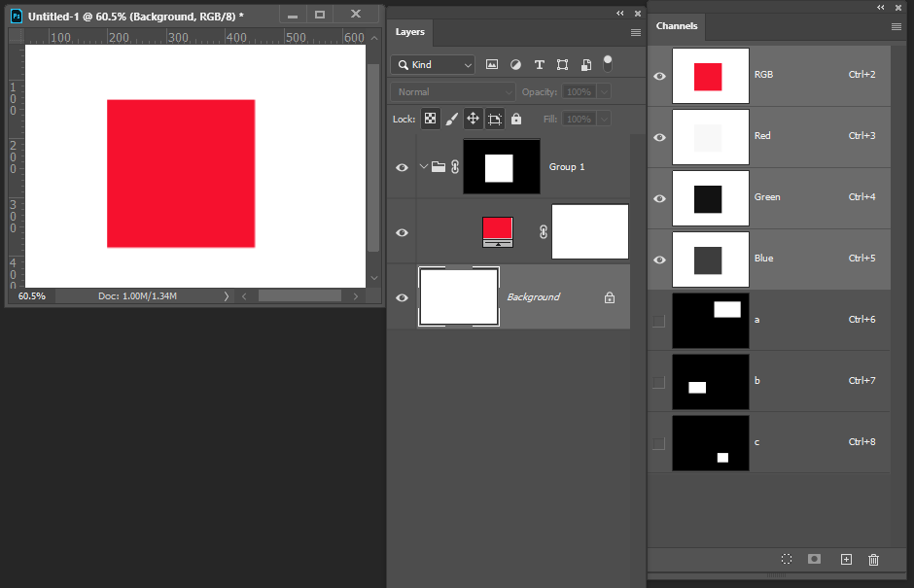Select the Green channel row label

pos(767,197)
